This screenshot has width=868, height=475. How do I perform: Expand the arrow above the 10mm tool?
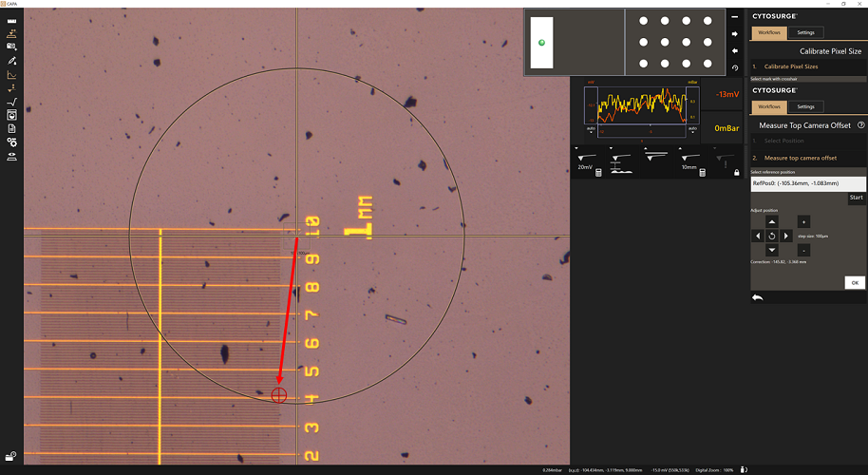click(x=680, y=148)
